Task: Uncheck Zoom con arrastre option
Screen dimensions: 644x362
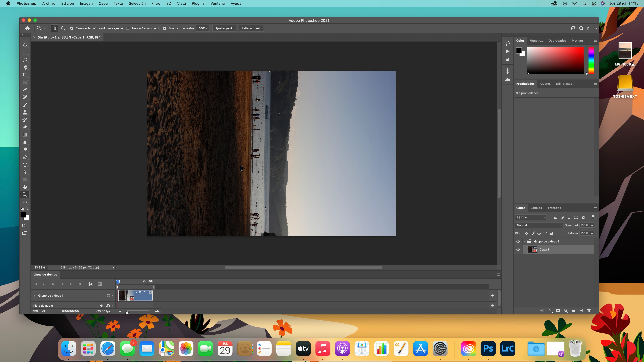Action: pos(165,28)
